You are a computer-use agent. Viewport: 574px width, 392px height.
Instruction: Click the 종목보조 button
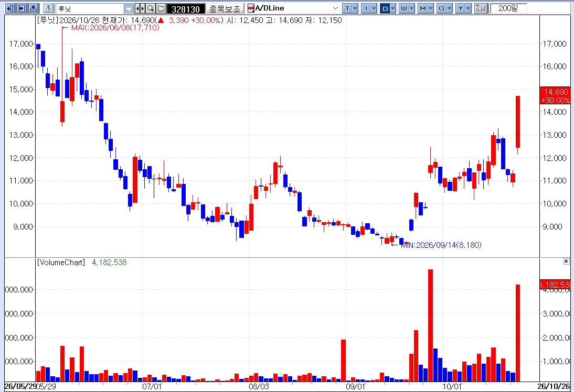coord(225,8)
